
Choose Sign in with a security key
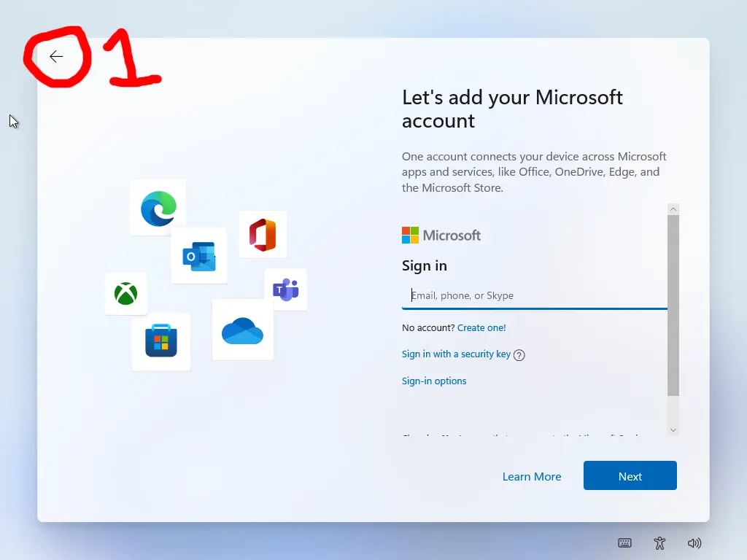(456, 354)
